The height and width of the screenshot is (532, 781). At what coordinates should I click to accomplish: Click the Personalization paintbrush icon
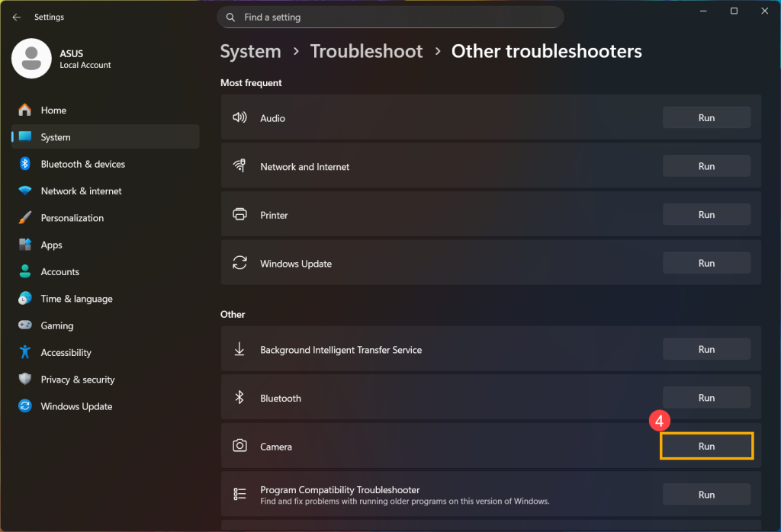click(x=25, y=218)
